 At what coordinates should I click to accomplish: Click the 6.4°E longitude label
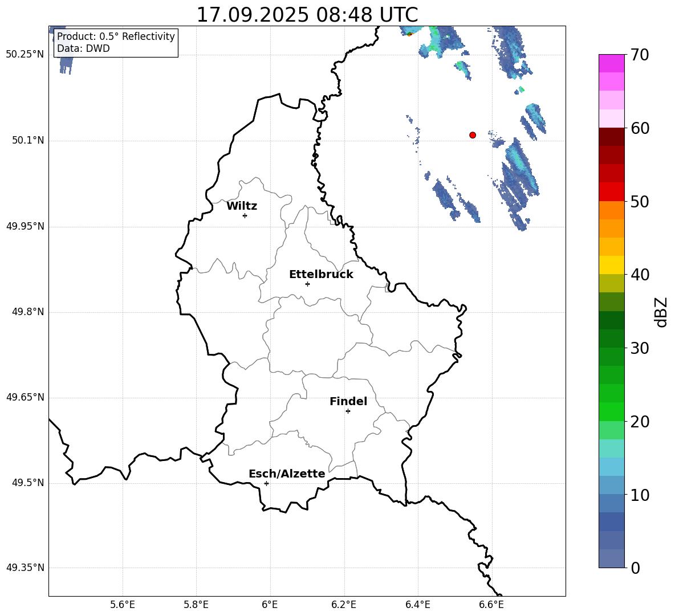[417, 605]
